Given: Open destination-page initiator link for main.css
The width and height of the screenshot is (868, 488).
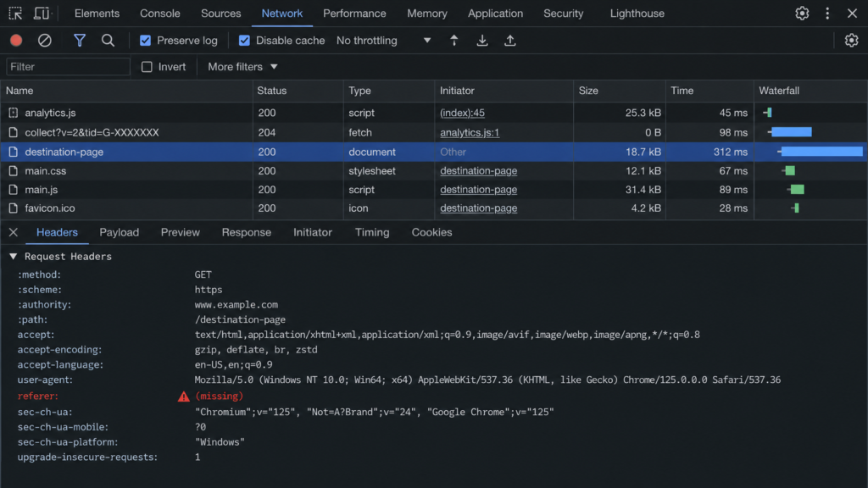Looking at the screenshot, I should tap(478, 171).
